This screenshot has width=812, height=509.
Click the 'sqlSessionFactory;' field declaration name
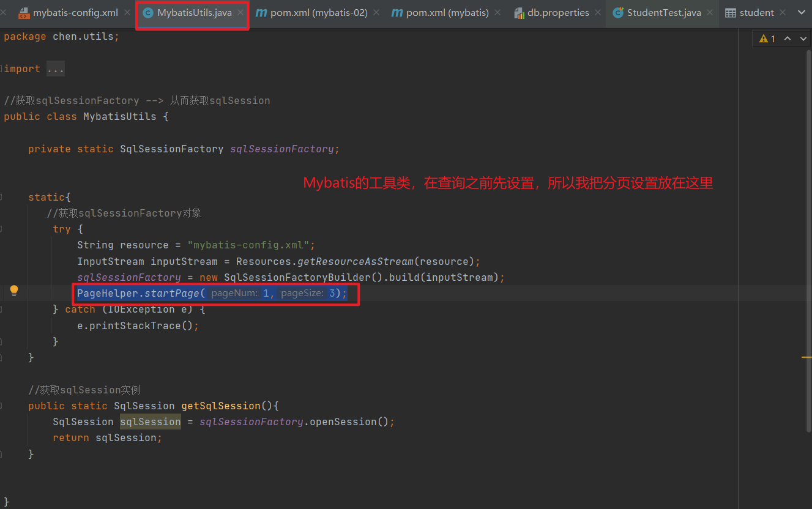coord(285,149)
